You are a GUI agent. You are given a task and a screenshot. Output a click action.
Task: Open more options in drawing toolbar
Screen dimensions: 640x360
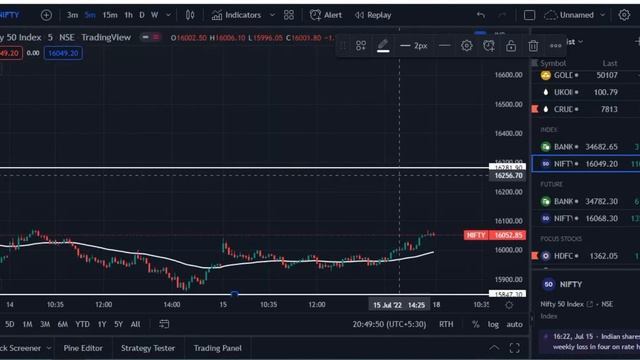[x=556, y=46]
